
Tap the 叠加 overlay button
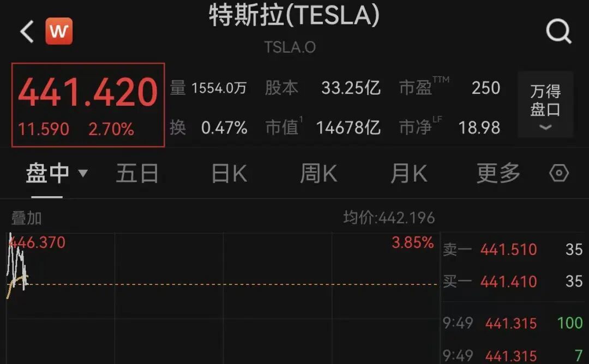pyautogui.click(x=27, y=218)
